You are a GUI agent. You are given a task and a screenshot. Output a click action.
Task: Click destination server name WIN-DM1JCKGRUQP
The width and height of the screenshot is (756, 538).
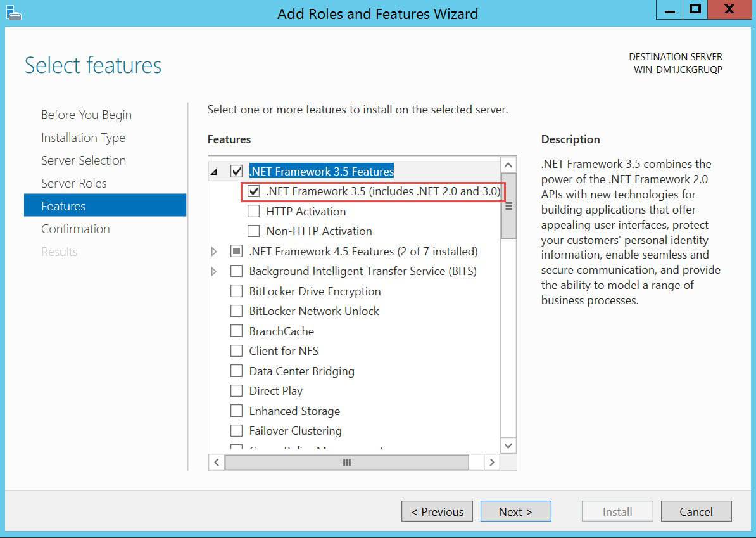click(x=678, y=70)
